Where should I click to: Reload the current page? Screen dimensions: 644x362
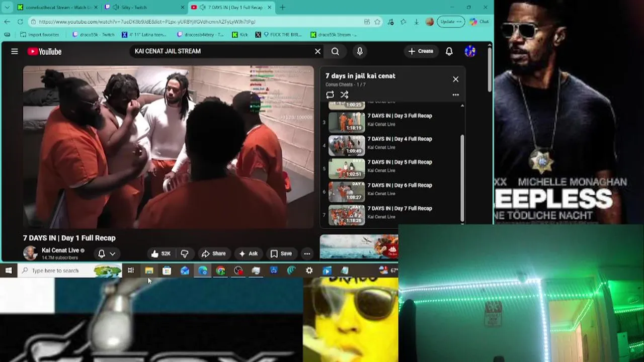point(20,22)
